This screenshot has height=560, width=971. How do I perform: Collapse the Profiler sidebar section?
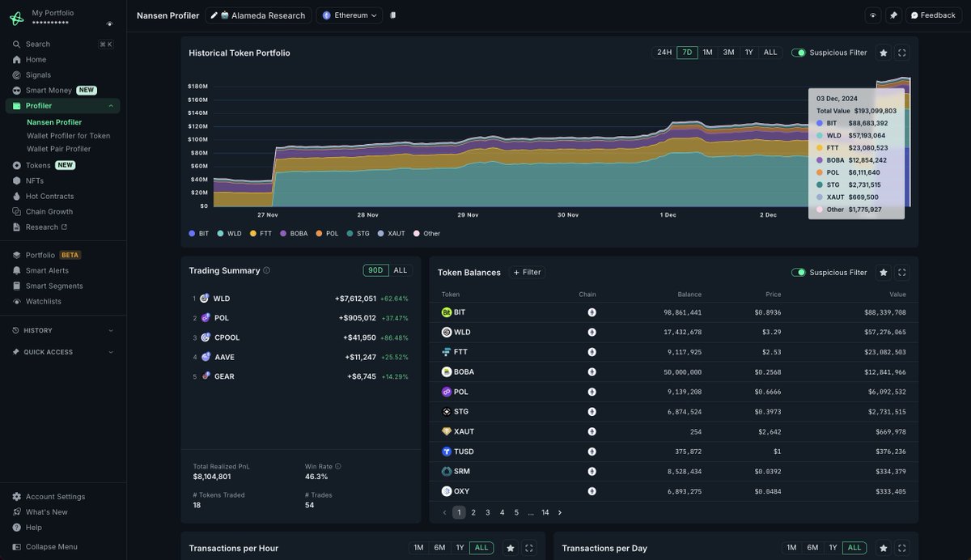111,106
